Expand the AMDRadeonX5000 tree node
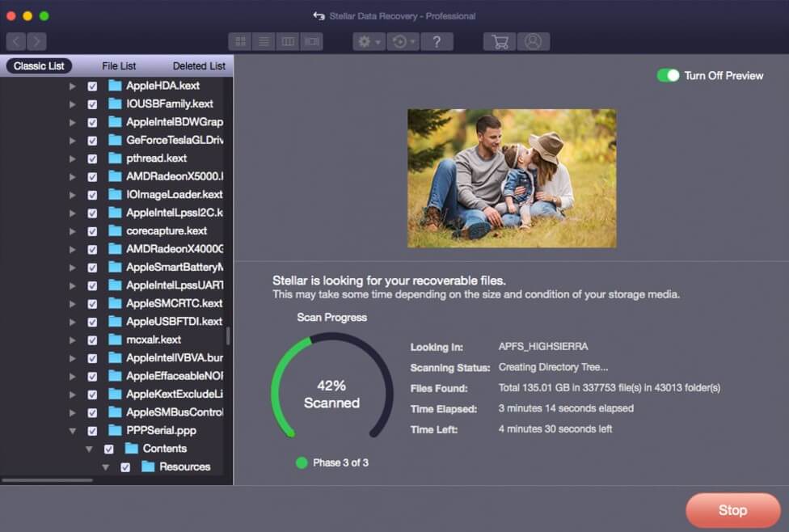 pos(73,177)
